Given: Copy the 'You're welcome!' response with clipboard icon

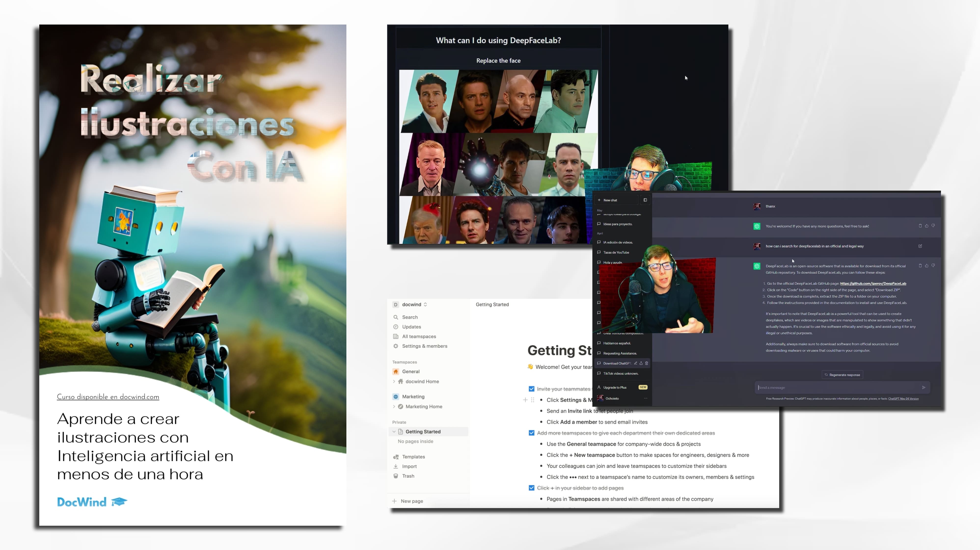Looking at the screenshot, I should [x=920, y=226].
